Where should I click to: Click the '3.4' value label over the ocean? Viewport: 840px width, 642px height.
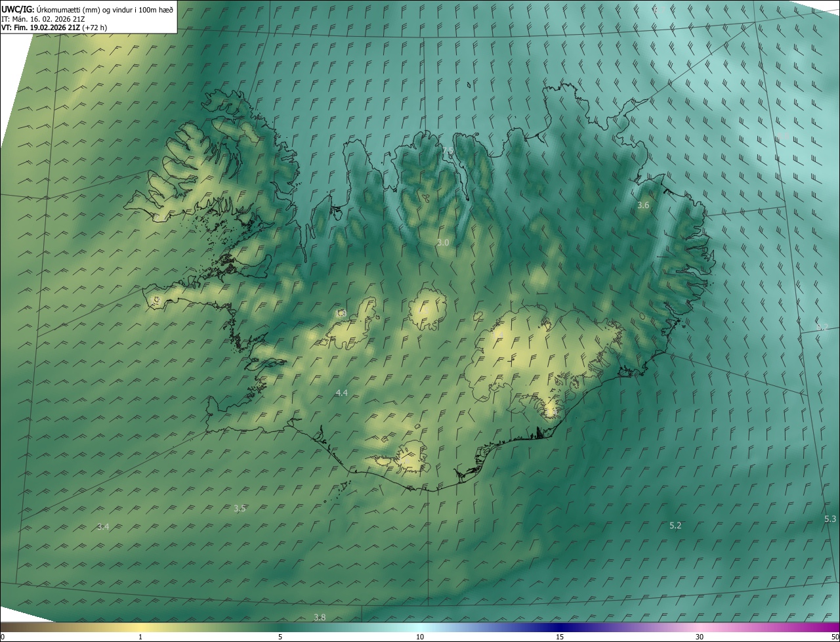tap(103, 526)
